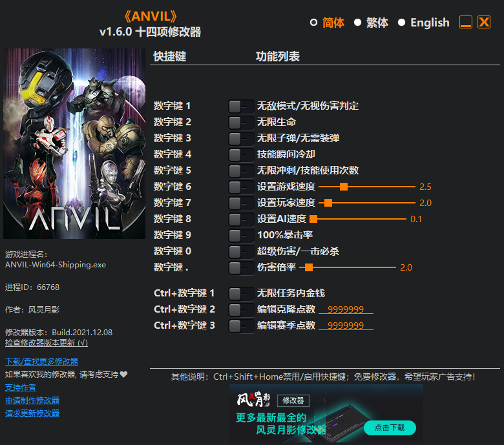Screen dimensions: 504x445
Task: Enable the 无限生命 toggle
Action: click(241, 123)
